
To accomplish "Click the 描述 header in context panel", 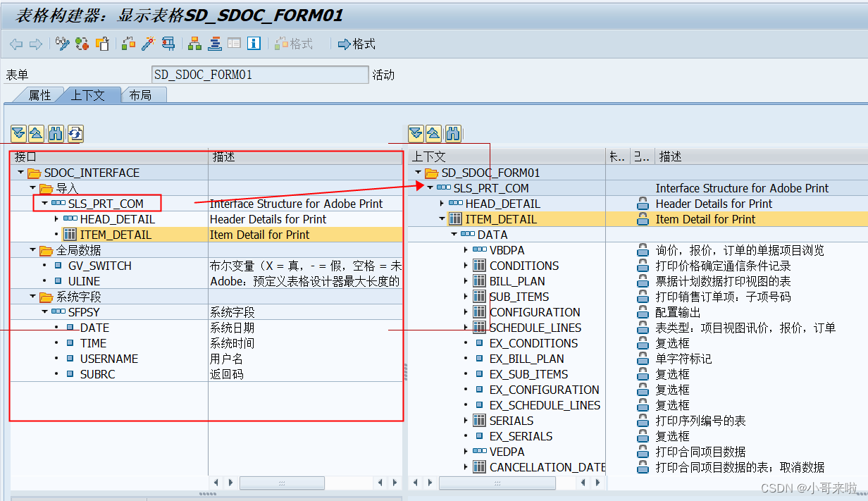I will 761,156.
